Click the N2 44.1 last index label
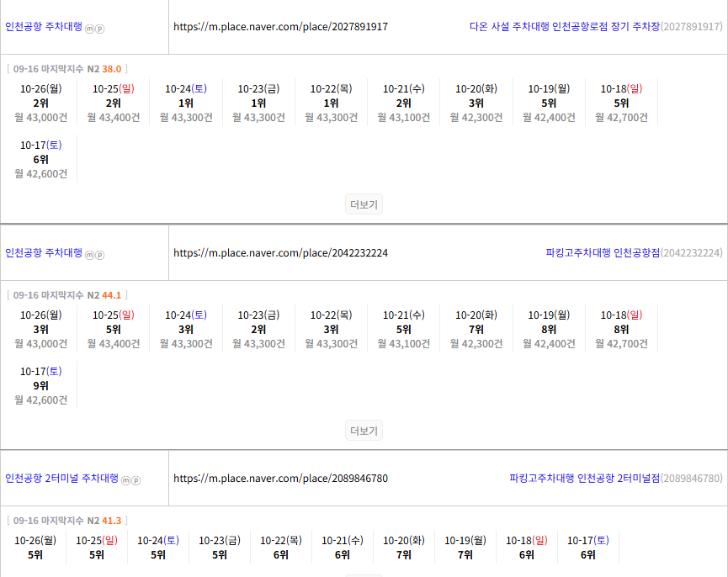The height and width of the screenshot is (577, 728). point(66,295)
